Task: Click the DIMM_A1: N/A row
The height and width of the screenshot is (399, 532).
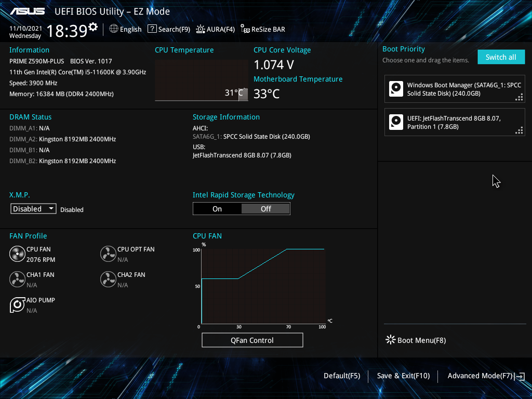Action: pyautogui.click(x=30, y=128)
